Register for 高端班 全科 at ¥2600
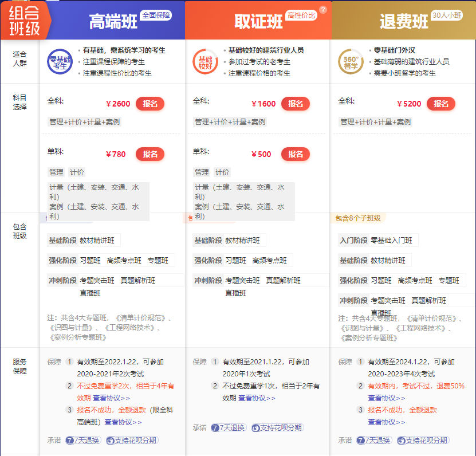The height and width of the screenshot is (456, 476). point(150,104)
